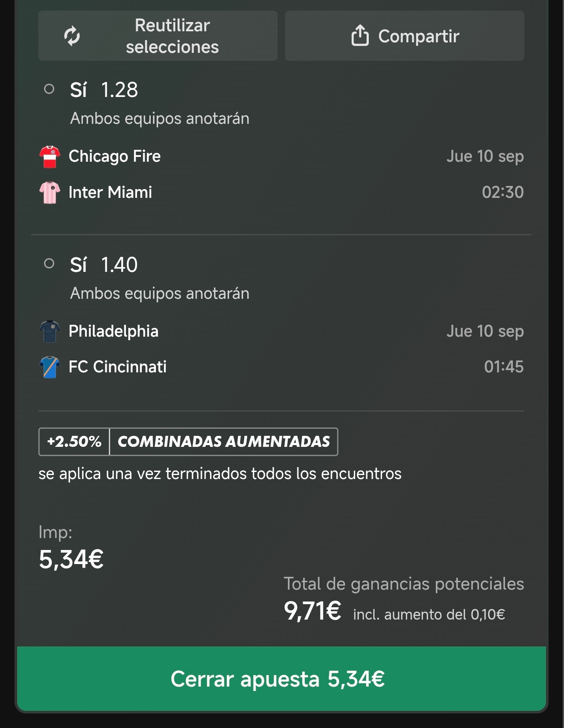Screen dimensions: 564x728
Task: Tap the Chicago Fire red jersey icon
Action: point(50,156)
